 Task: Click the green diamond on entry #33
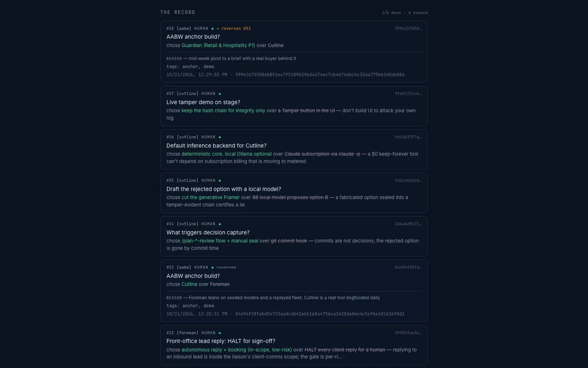[212, 268]
